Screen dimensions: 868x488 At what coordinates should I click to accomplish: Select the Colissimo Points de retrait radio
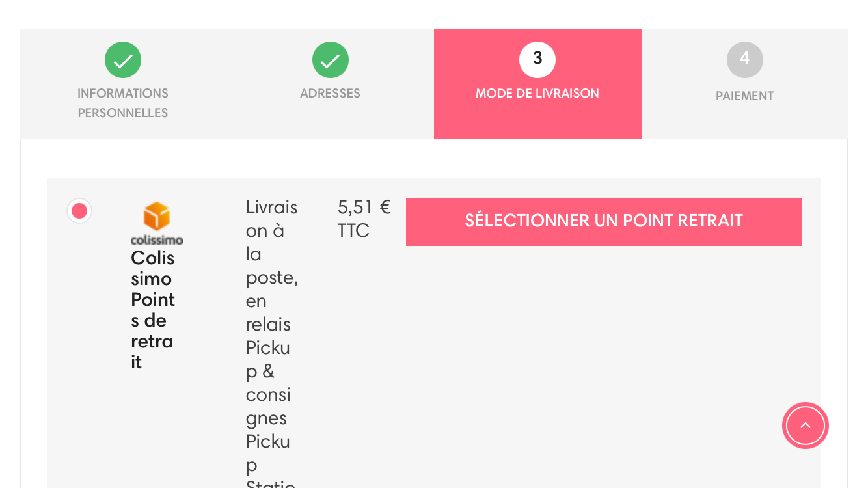coord(79,211)
